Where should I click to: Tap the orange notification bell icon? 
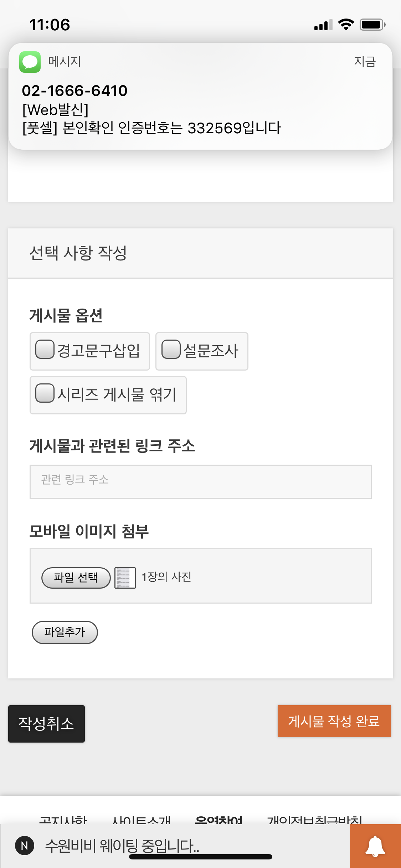tap(375, 846)
